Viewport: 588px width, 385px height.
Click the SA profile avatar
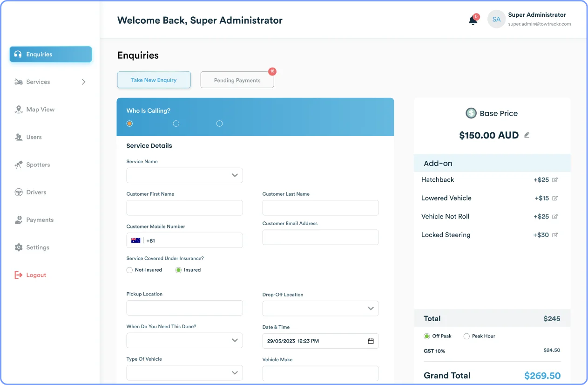click(x=496, y=20)
